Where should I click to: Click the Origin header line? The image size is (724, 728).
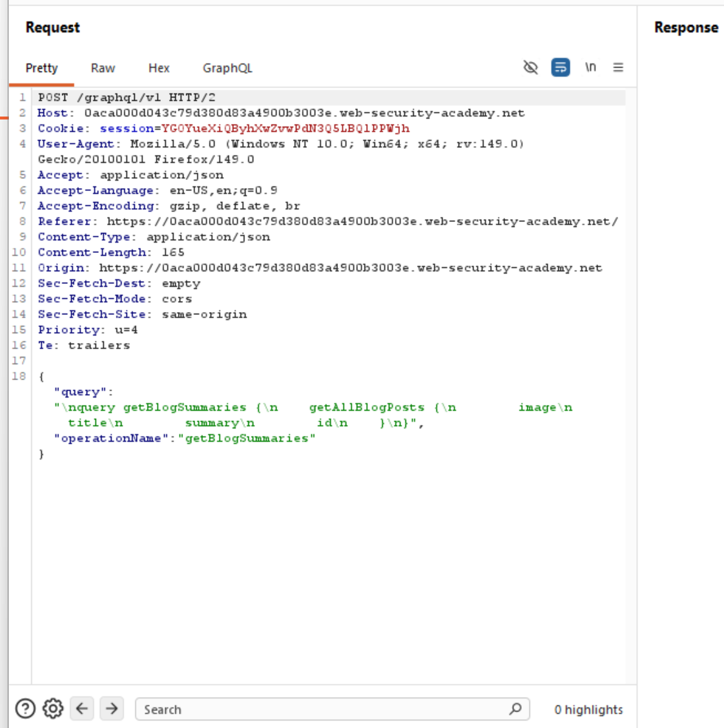320,268
